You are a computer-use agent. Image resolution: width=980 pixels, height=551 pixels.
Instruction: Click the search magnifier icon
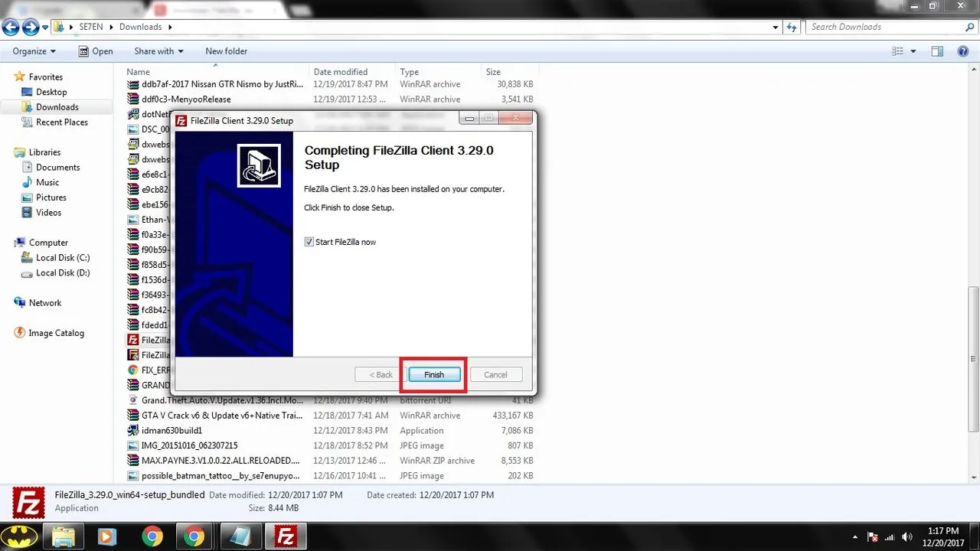969,27
